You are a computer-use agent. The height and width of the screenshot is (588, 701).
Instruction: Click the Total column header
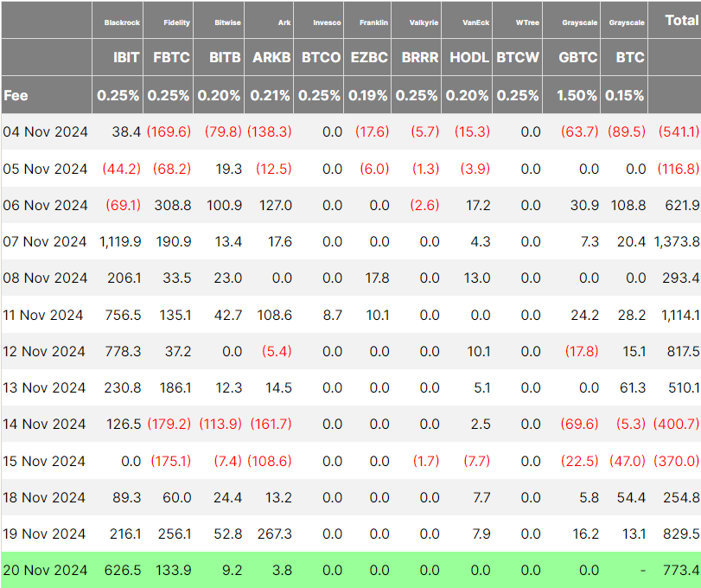tap(680, 20)
